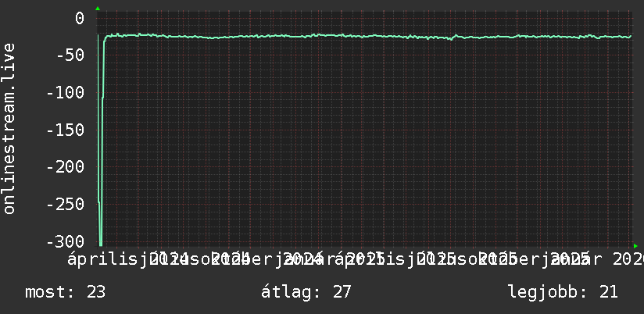Viewport: 644px width, 314px height.
Task: Click the line's small step near -100
Action: pos(102,98)
